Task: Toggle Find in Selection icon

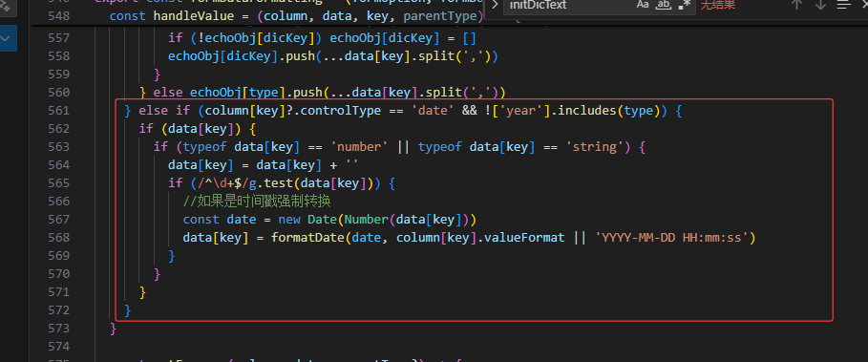Action: (843, 5)
